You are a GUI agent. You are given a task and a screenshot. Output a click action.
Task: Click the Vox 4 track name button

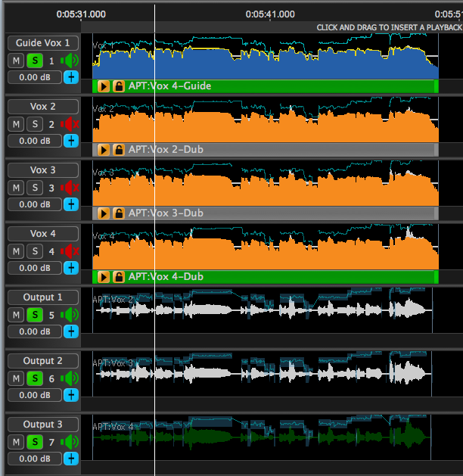42,234
